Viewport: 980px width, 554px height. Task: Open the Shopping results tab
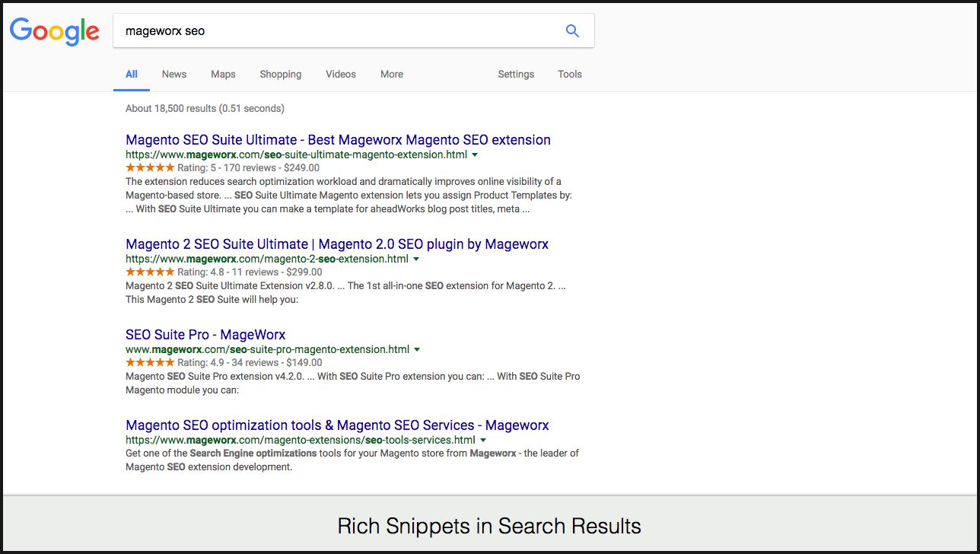coord(280,75)
